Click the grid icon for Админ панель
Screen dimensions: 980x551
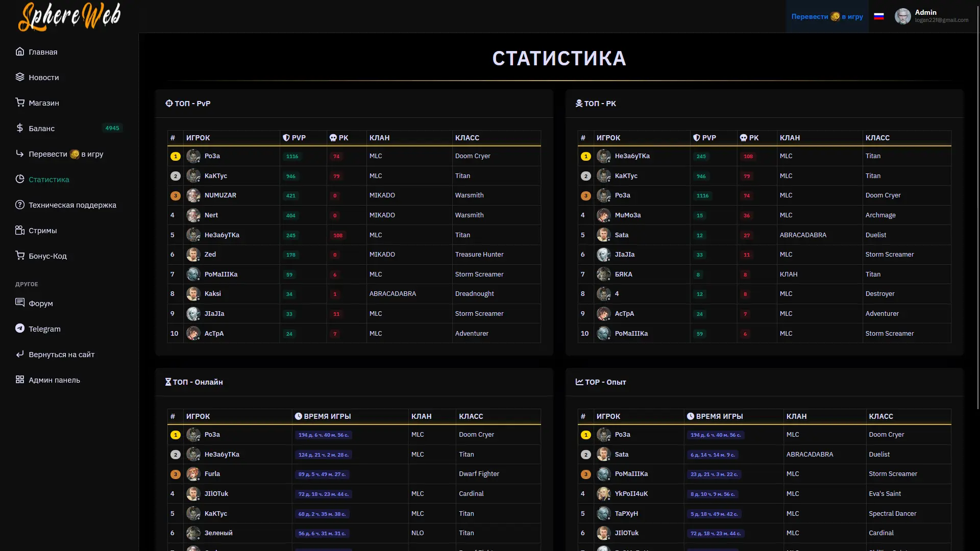[20, 380]
